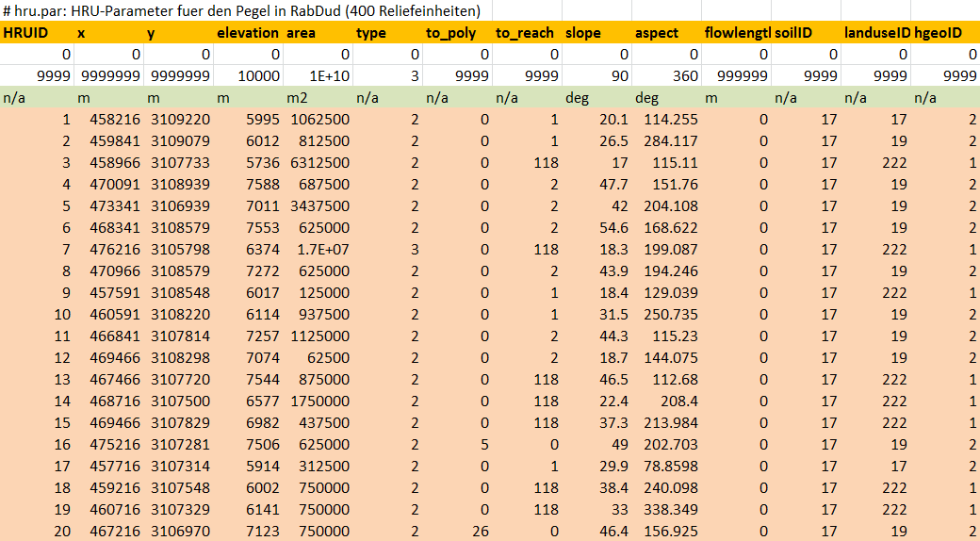Select the hgeoID header cell

[x=946, y=33]
